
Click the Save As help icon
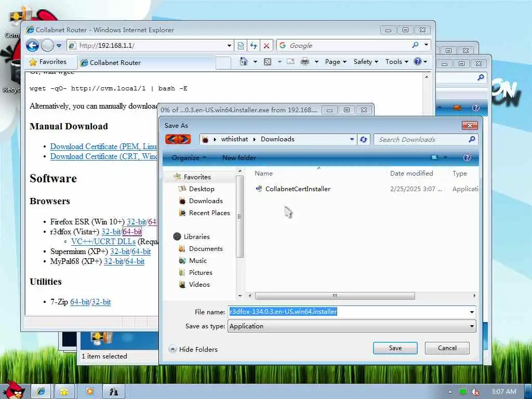pyautogui.click(x=467, y=157)
